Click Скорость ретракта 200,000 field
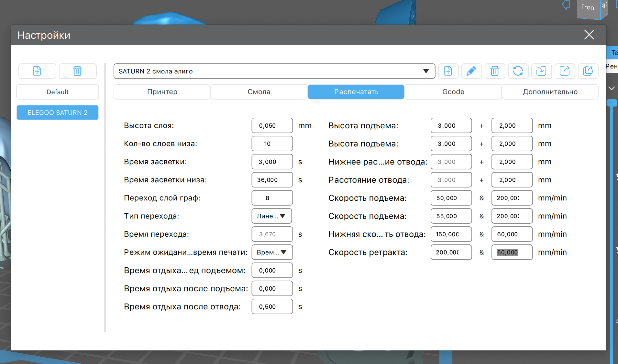 [x=451, y=252]
